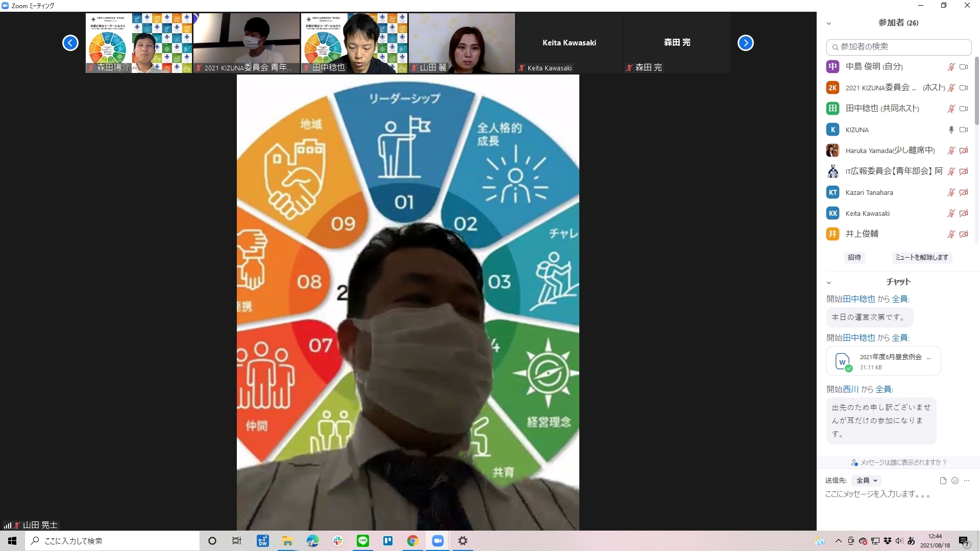Click camera icon of 2021 KIZUNA委員会 host
The image size is (980, 551).
click(964, 88)
